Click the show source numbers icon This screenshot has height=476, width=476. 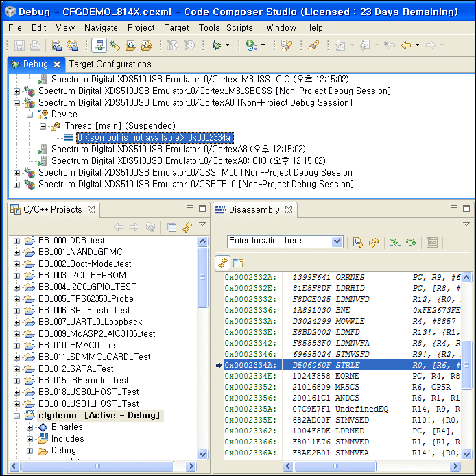[x=432, y=242]
